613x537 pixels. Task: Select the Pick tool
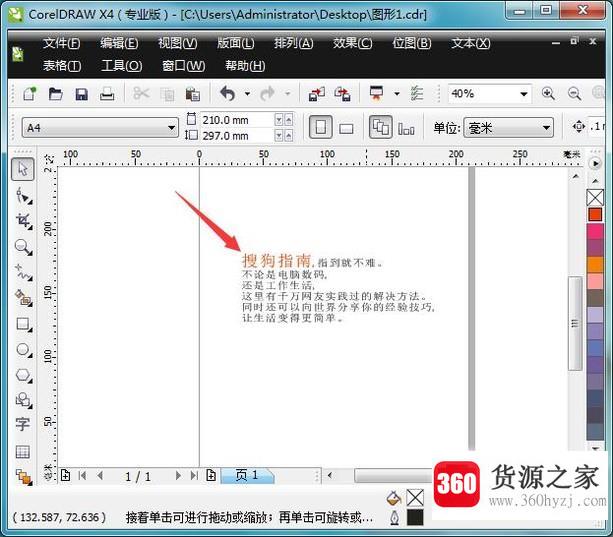tap(23, 169)
